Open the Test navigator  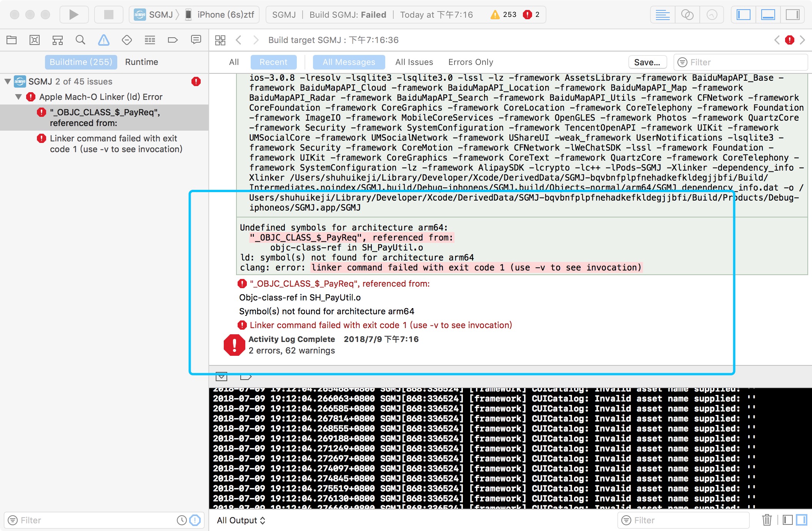coord(127,40)
